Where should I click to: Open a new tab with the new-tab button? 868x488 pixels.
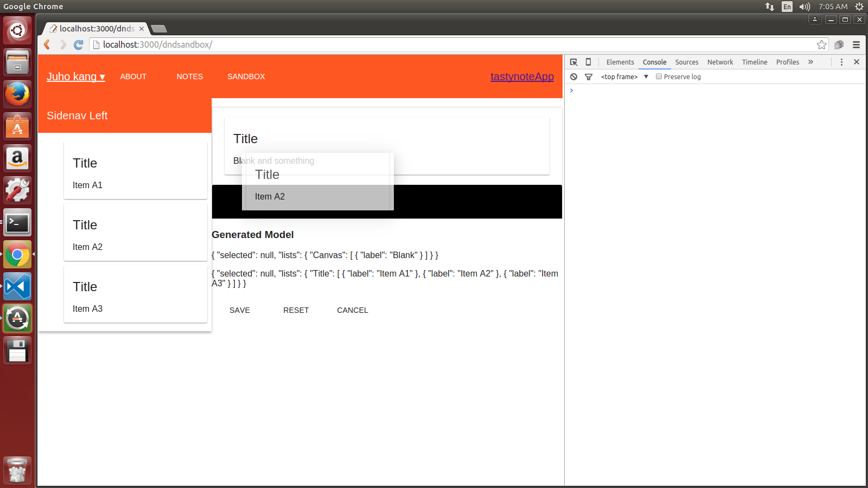point(159,29)
